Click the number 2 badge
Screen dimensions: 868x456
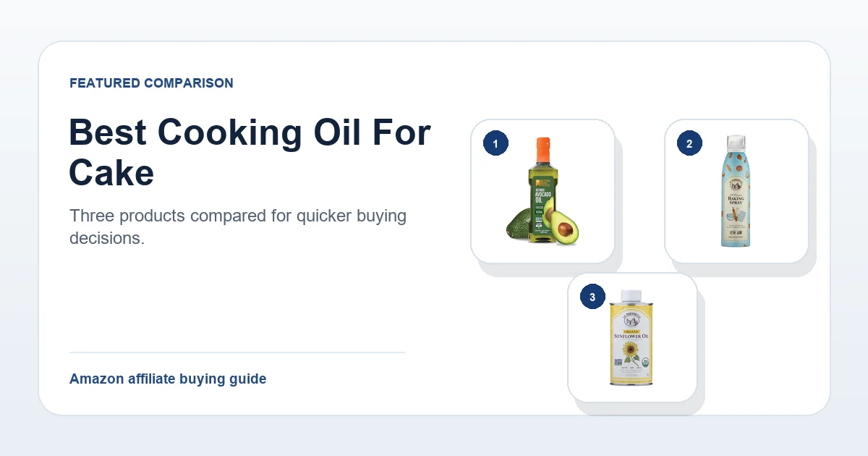(x=689, y=144)
